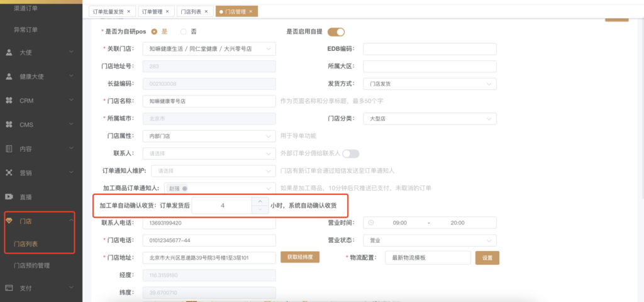Image resolution: width=644 pixels, height=302 pixels.
Task: Select 否 for 是否为自研pos
Action: (x=184, y=31)
